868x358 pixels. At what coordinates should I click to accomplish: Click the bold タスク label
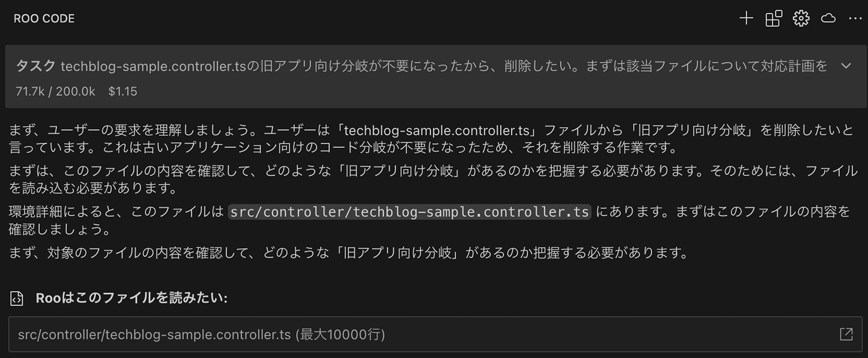[36, 66]
